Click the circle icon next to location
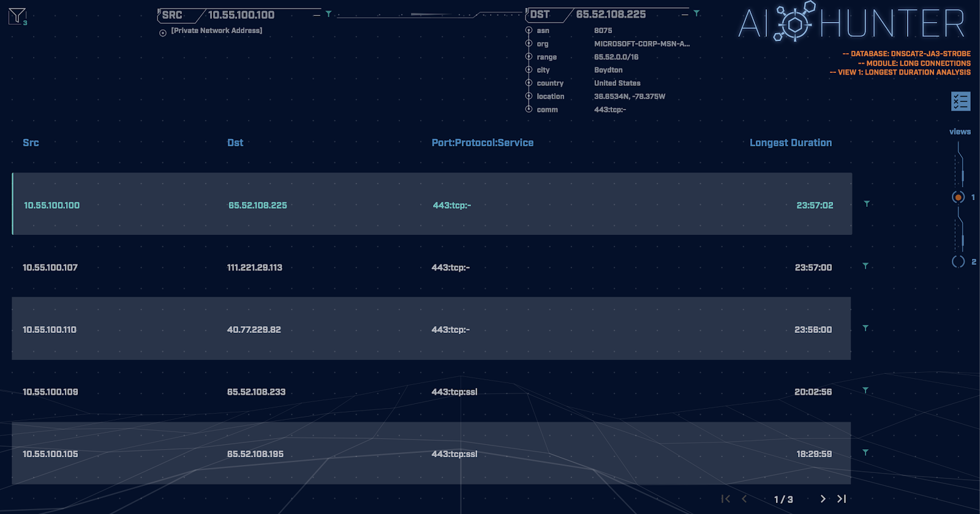The image size is (980, 514). 529,96
